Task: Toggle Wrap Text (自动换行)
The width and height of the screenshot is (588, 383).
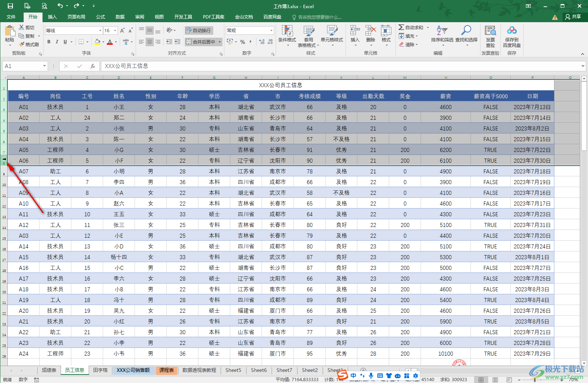Action: (x=198, y=30)
